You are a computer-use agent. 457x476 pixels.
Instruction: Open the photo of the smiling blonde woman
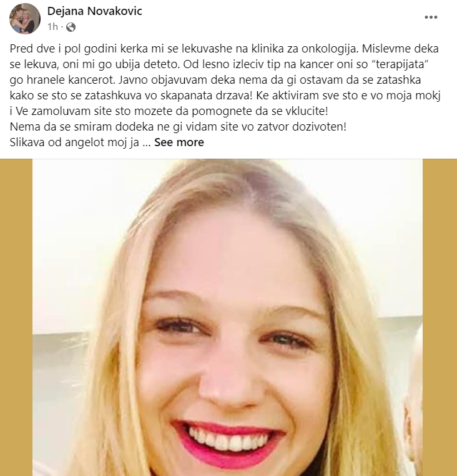pos(228,317)
